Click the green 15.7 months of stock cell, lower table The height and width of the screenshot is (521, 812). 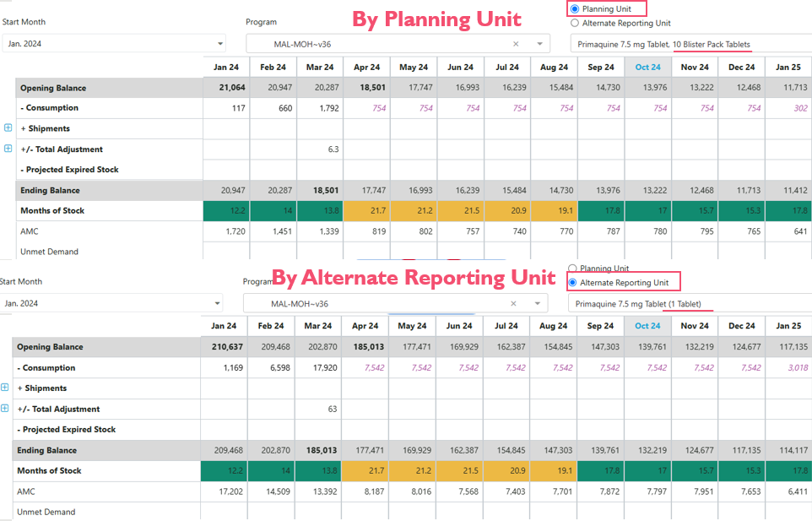[695, 471]
